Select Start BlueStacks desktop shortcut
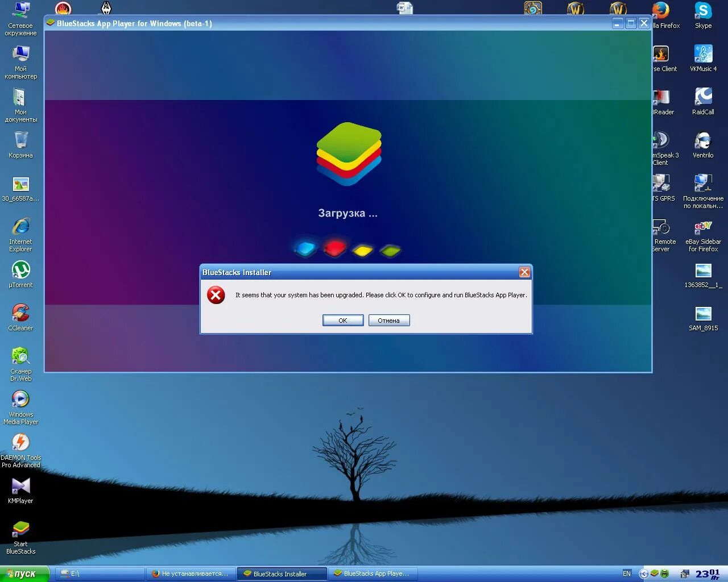The height and width of the screenshot is (582, 728). coord(20,537)
